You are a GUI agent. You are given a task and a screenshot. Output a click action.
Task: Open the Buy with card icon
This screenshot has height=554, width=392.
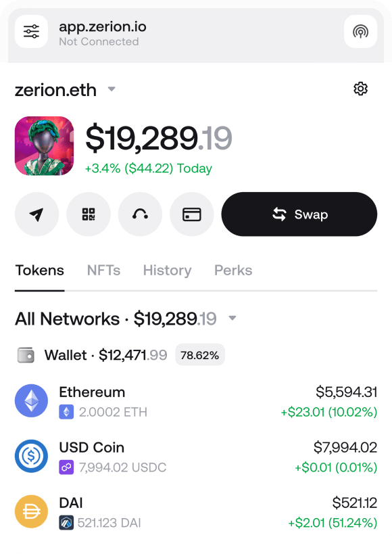point(191,214)
